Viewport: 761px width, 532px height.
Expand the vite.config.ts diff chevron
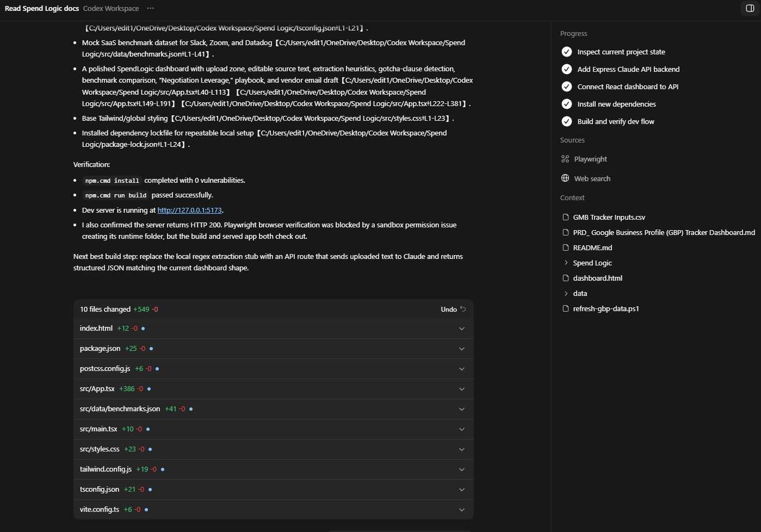click(462, 510)
